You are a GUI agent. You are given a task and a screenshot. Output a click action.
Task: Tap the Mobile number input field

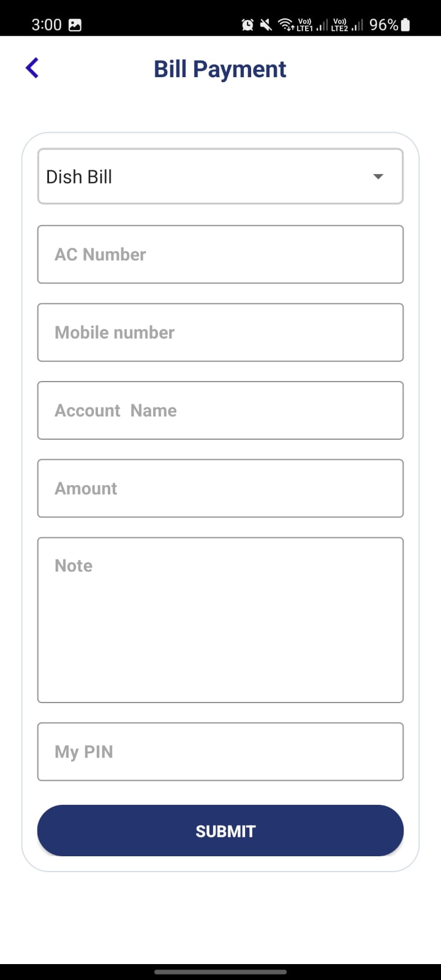pyautogui.click(x=221, y=333)
